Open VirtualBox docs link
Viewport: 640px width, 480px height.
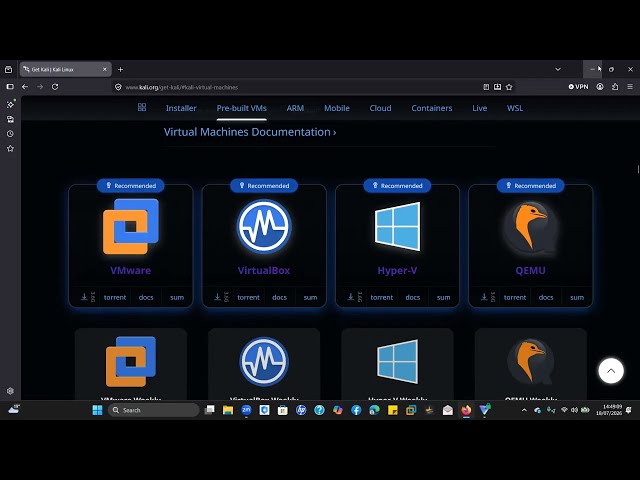click(280, 297)
